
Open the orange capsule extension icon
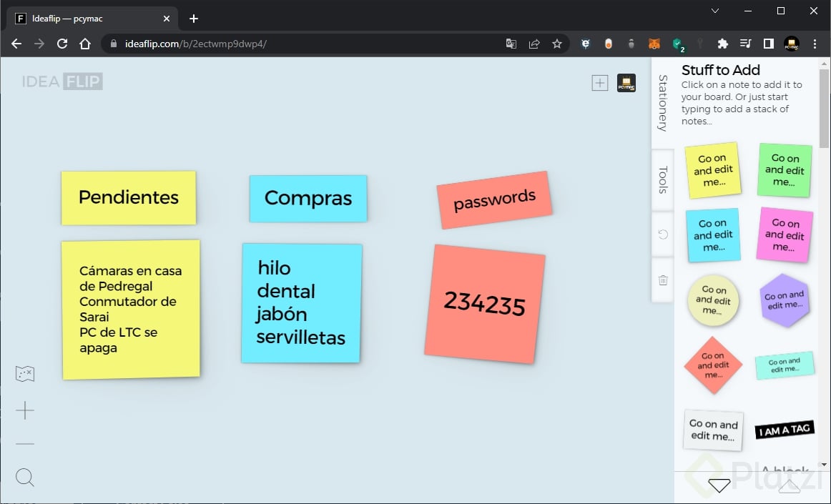coord(609,44)
